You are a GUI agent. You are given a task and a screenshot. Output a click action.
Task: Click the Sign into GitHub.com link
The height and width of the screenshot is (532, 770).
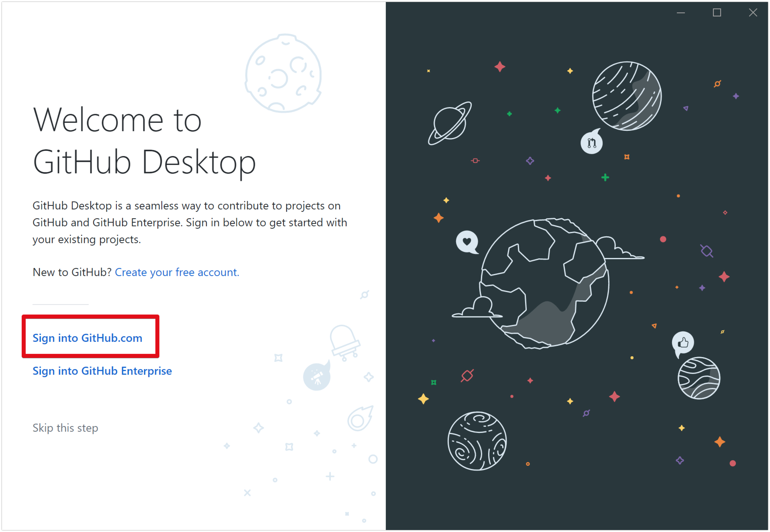(x=87, y=338)
